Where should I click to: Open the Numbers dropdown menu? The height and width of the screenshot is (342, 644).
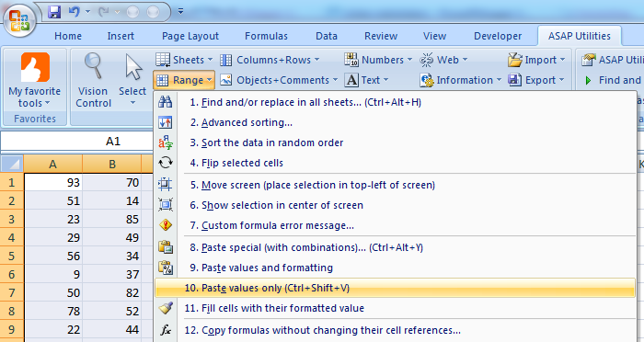point(378,60)
